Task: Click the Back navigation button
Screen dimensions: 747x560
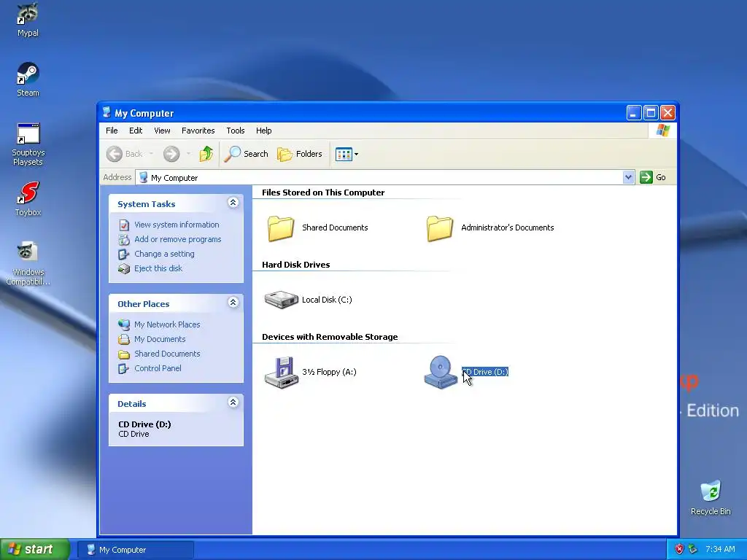Action: (124, 154)
